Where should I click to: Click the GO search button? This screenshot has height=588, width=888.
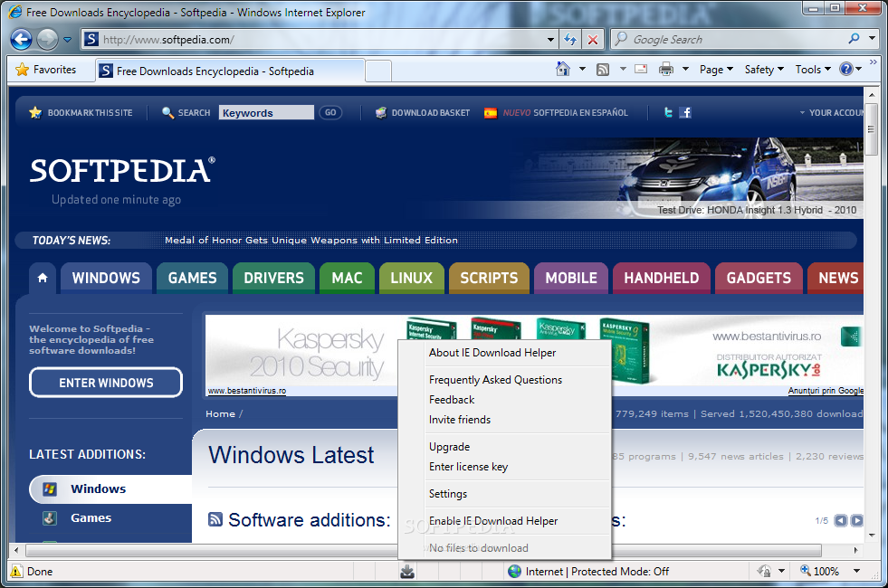pyautogui.click(x=330, y=112)
